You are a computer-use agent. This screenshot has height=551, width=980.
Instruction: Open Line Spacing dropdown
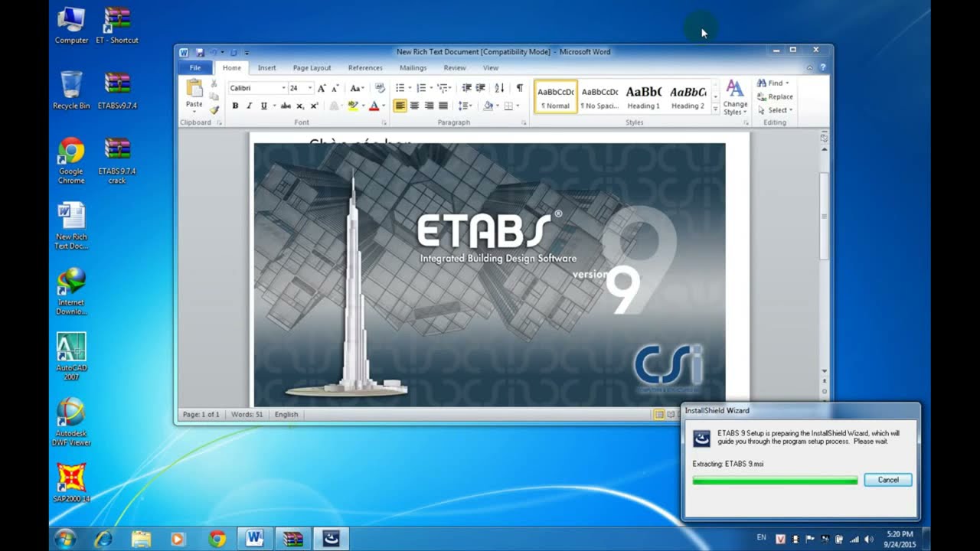point(465,106)
